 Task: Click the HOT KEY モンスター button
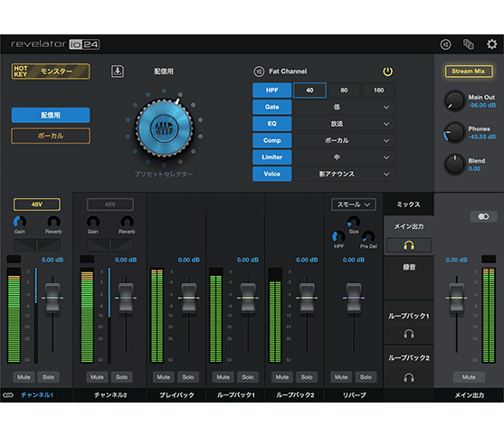[x=51, y=71]
